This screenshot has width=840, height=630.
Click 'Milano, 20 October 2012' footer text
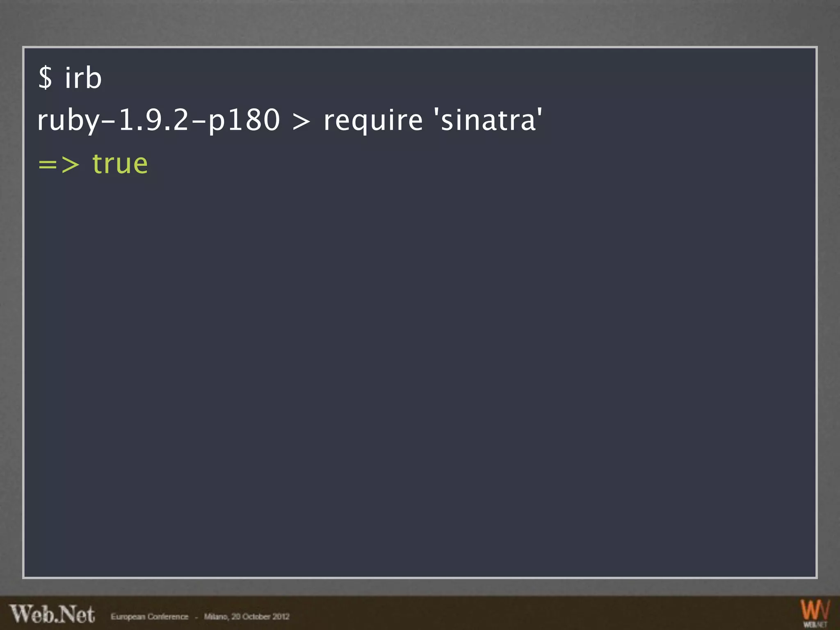click(x=247, y=616)
